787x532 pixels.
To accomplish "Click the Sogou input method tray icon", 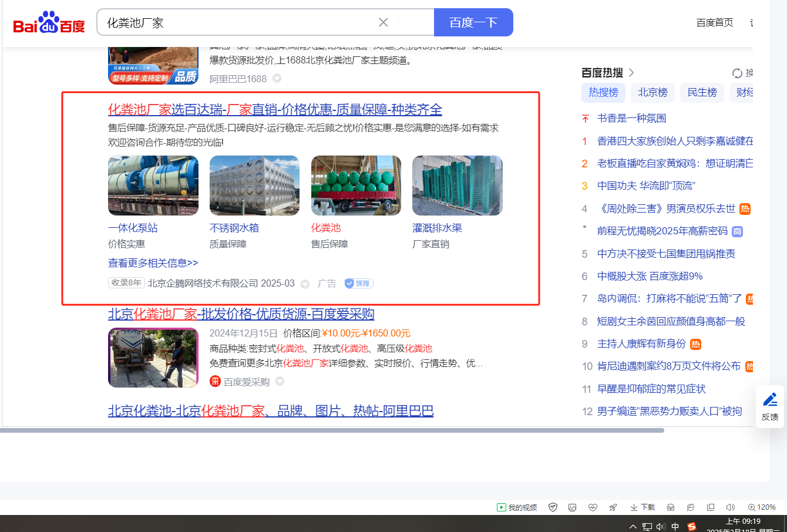I will [692, 527].
